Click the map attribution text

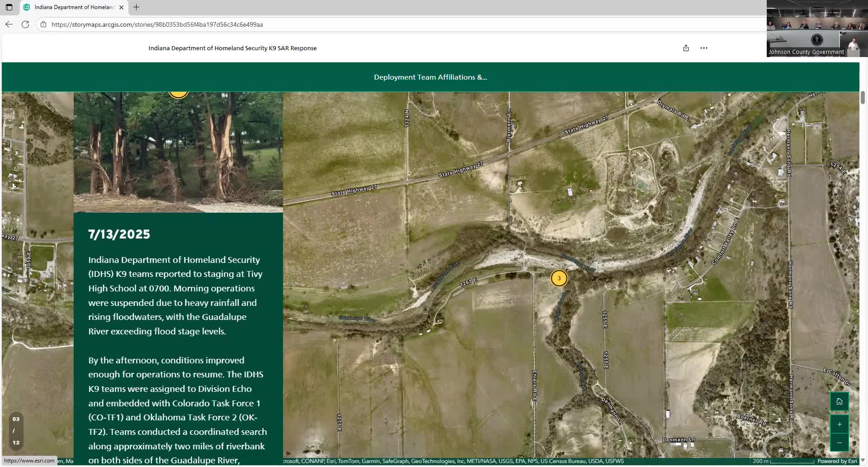pos(453,461)
